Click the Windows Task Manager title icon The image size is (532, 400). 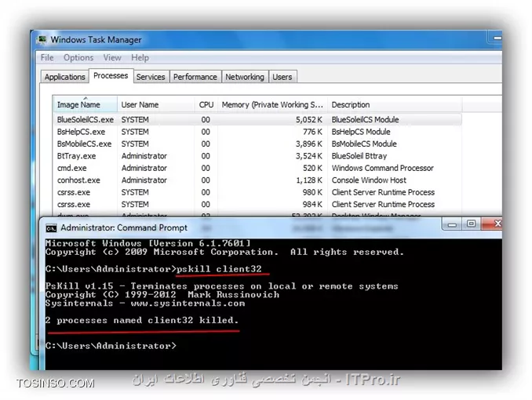pos(42,40)
